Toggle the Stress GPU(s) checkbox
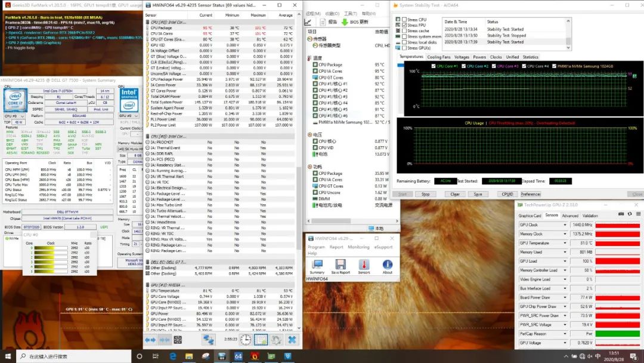This screenshot has height=363, width=644. (404, 48)
